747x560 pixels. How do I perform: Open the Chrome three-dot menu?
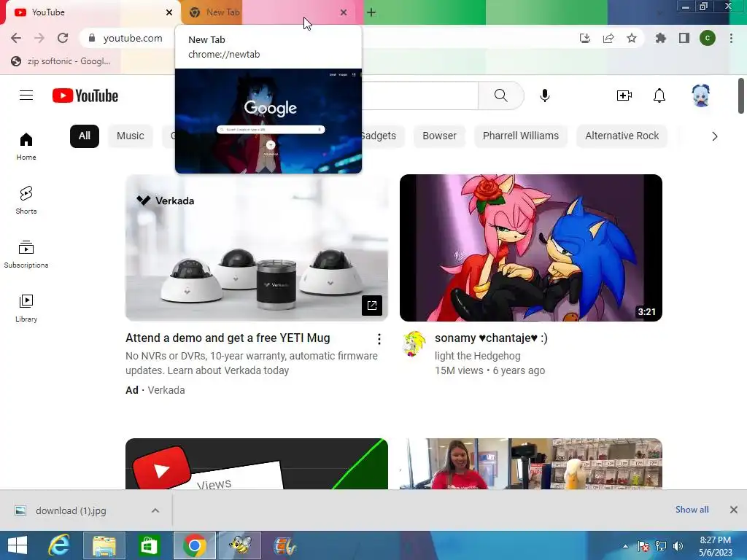[731, 38]
